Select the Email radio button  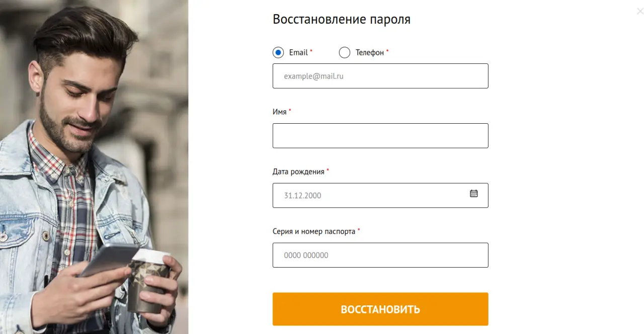[278, 52]
